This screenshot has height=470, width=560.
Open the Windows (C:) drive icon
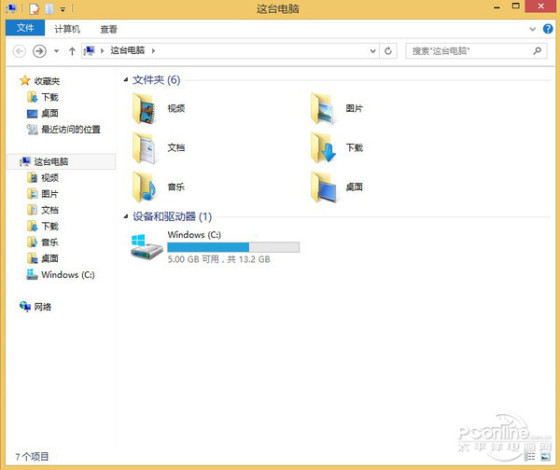146,247
